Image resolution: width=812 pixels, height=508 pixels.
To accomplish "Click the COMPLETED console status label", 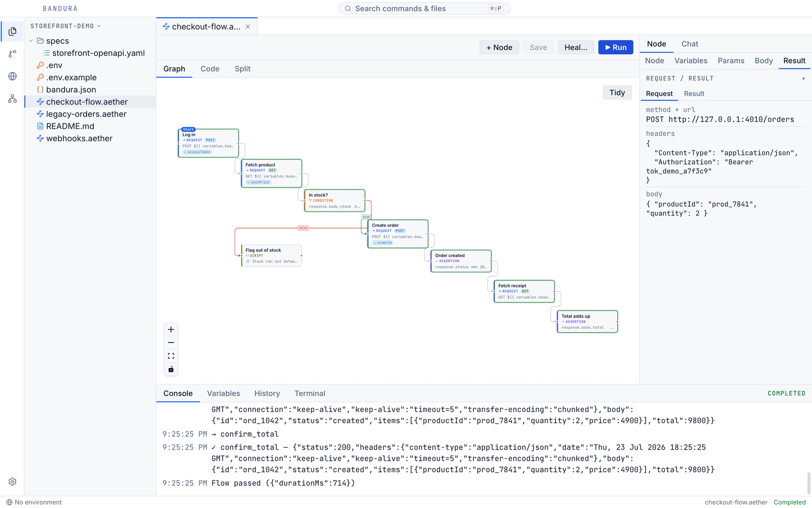I will pos(786,394).
